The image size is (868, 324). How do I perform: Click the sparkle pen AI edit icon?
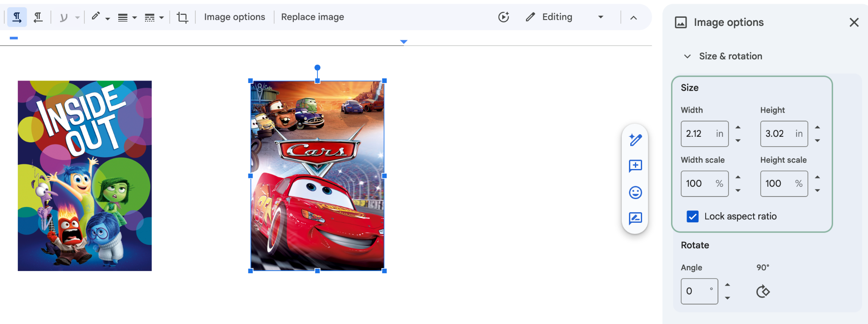point(635,140)
